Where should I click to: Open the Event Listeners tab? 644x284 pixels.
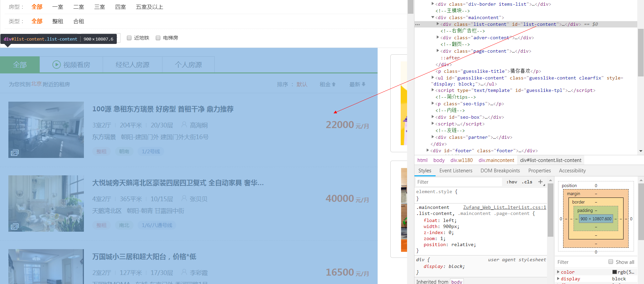tap(456, 171)
